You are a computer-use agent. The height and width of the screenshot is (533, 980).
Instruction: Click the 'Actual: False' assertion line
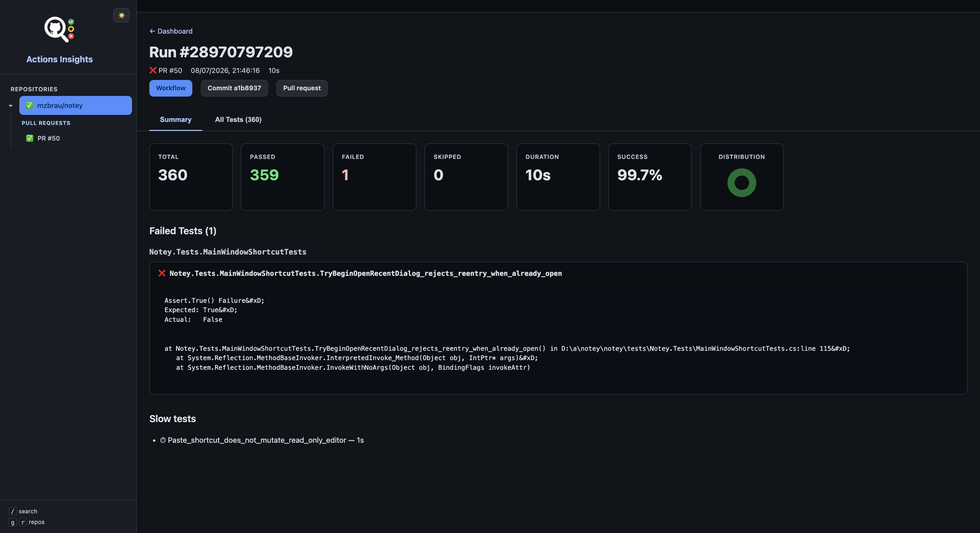(193, 320)
